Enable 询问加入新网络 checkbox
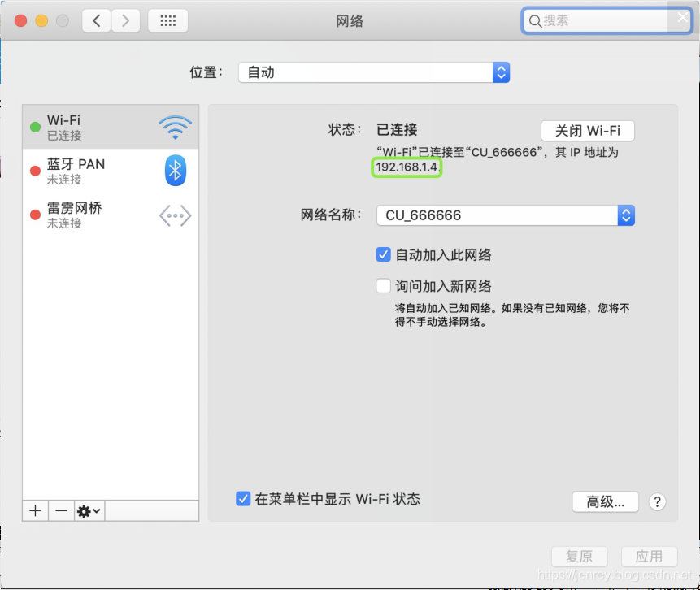The width and height of the screenshot is (700, 590). 383,285
